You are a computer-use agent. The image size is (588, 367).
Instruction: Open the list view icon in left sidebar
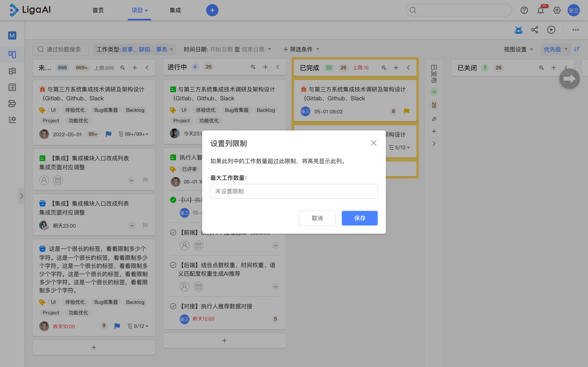[x=12, y=87]
